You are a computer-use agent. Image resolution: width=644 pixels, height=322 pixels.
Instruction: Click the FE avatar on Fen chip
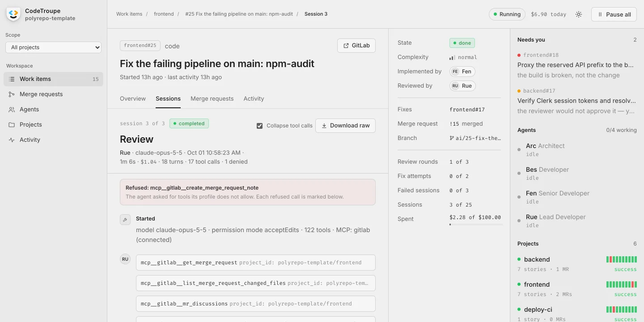coord(455,72)
